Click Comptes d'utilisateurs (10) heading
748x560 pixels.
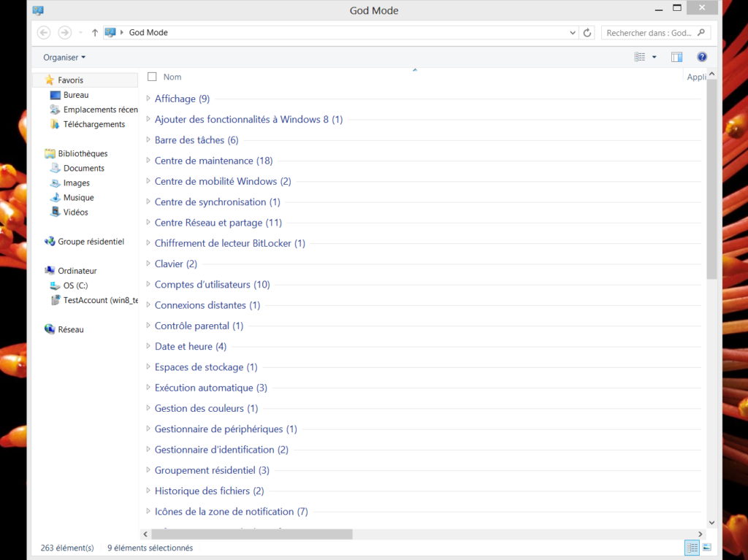tap(213, 284)
